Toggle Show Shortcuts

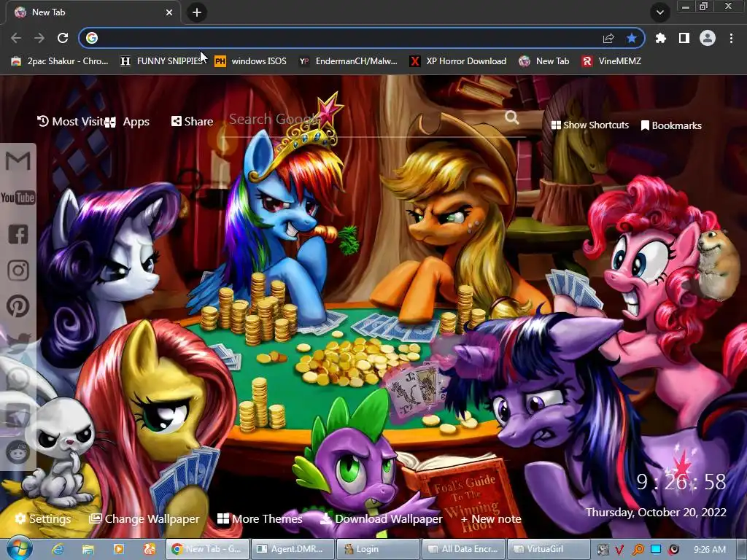[x=589, y=125]
